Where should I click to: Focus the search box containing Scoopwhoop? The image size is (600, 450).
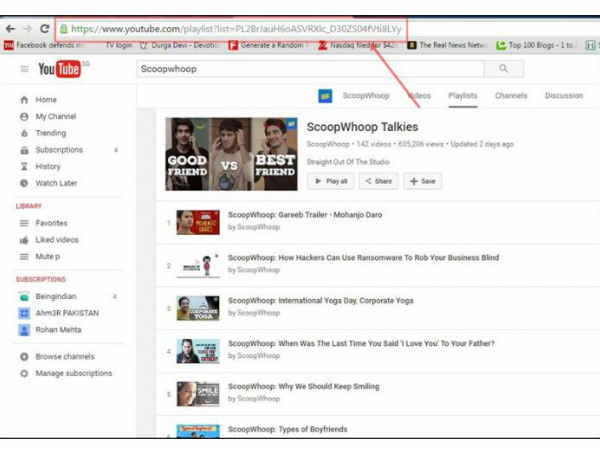coord(310,69)
